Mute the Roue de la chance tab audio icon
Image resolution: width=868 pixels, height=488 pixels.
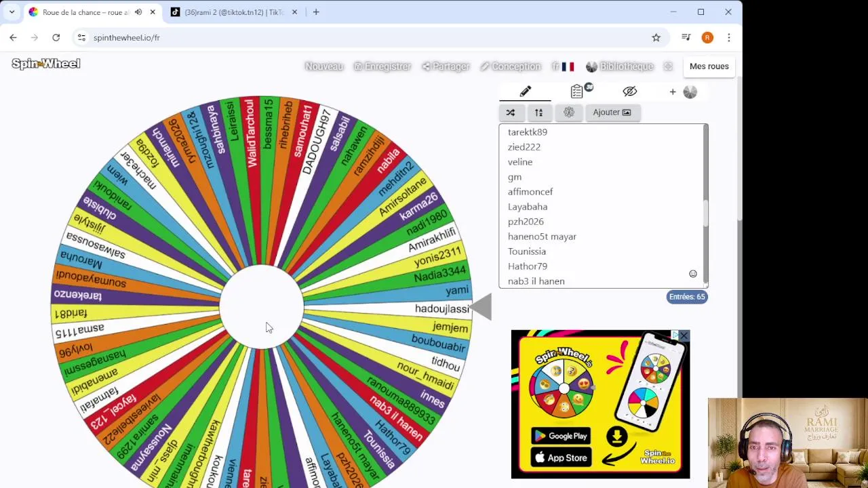pyautogui.click(x=138, y=12)
